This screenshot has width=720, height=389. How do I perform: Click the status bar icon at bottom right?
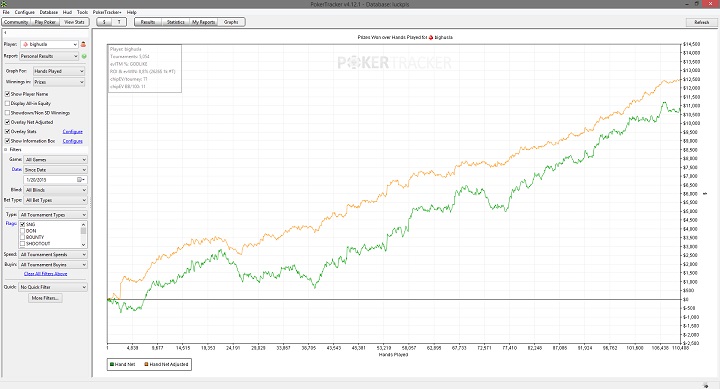point(706,385)
